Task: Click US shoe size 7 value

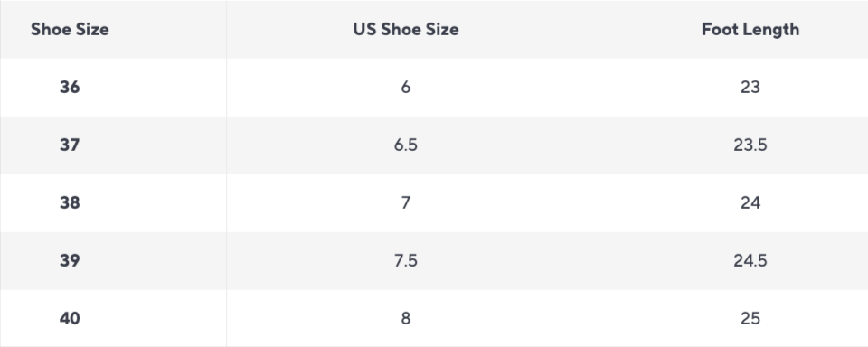Action: [x=406, y=202]
